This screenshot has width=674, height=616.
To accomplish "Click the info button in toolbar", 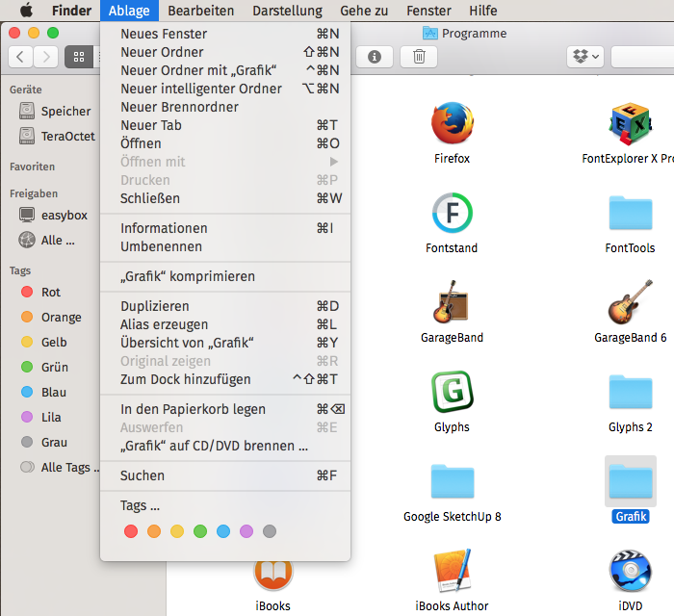I will (x=375, y=57).
